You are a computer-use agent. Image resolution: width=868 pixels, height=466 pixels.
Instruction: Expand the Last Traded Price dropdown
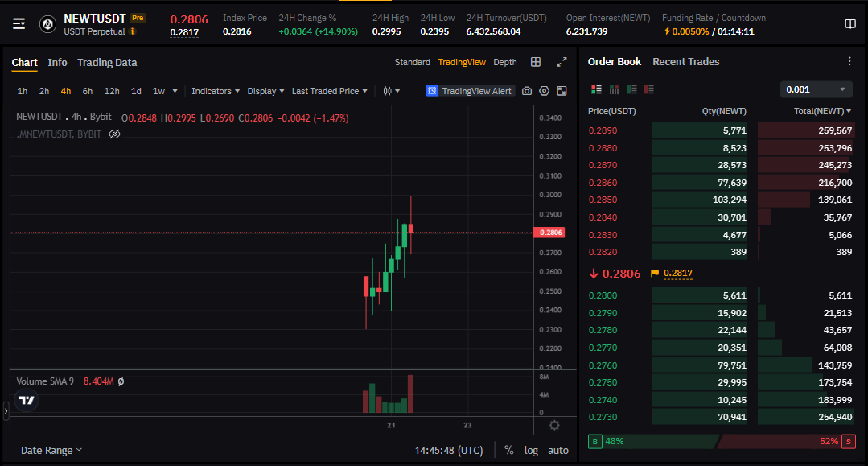click(x=329, y=91)
